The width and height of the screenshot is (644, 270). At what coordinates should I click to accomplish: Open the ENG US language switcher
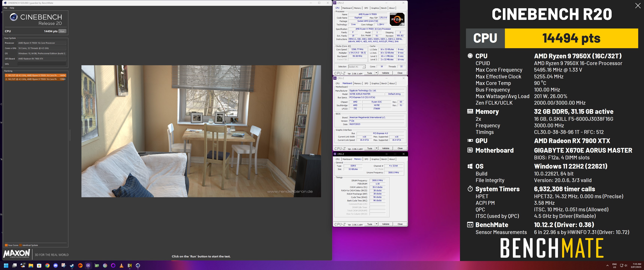coord(614,265)
